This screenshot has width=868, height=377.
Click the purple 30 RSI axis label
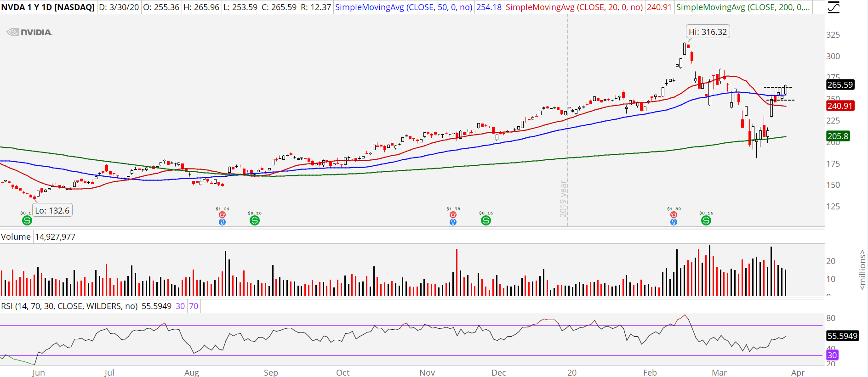[832, 355]
